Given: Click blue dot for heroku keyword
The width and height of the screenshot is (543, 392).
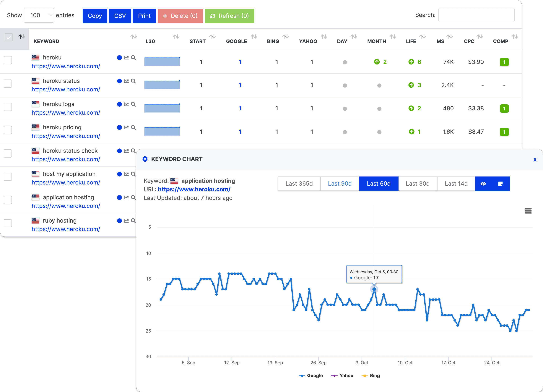Looking at the screenshot, I should 119,58.
